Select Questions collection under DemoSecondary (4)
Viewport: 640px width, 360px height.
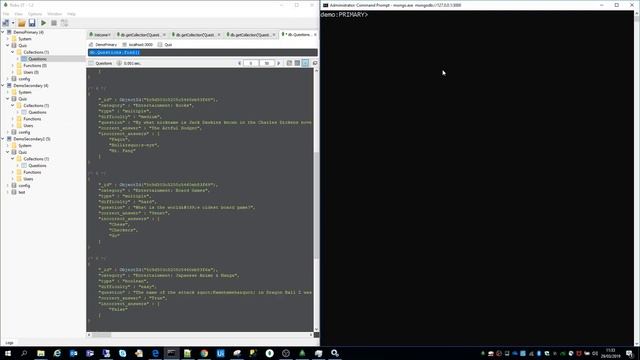pyautogui.click(x=37, y=112)
